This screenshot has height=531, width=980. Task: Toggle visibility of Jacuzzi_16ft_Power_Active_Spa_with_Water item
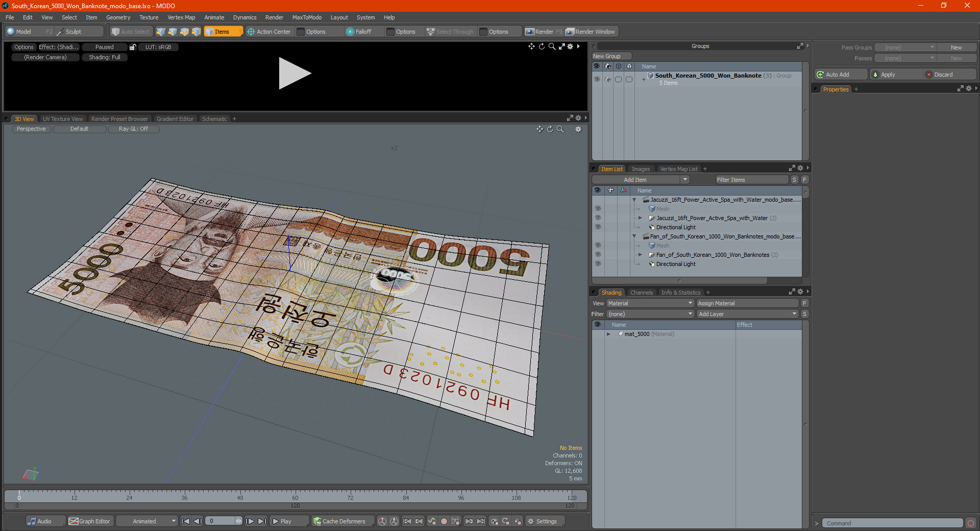pyautogui.click(x=598, y=218)
